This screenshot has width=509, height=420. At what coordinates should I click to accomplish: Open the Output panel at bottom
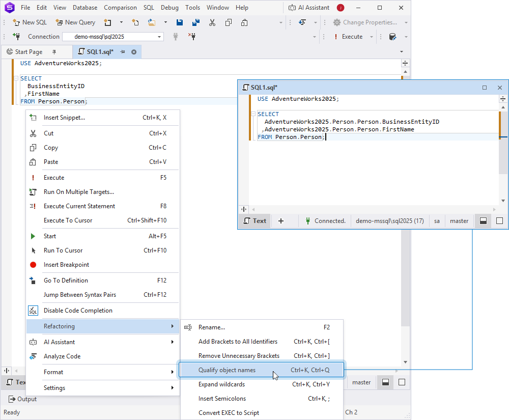click(x=22, y=399)
